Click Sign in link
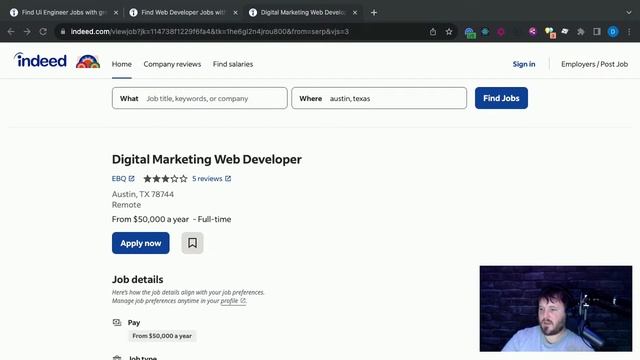 pos(524,64)
